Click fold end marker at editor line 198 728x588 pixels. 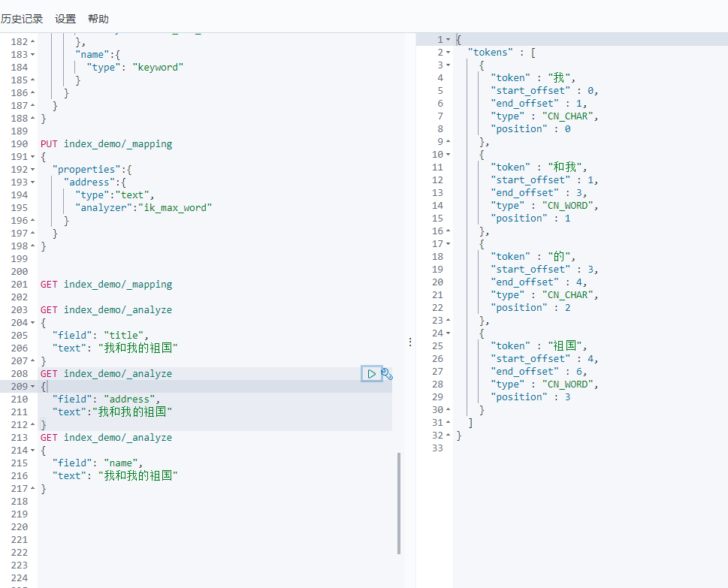(x=33, y=246)
